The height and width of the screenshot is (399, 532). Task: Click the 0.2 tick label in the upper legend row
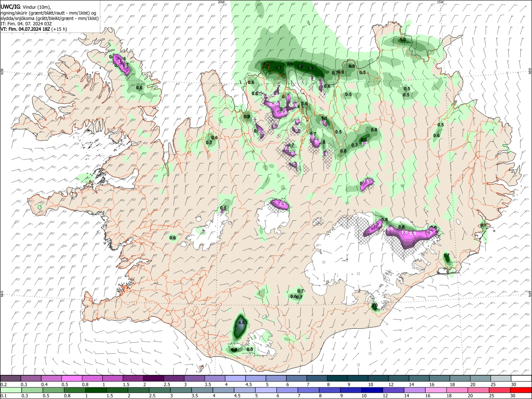click(x=3, y=384)
